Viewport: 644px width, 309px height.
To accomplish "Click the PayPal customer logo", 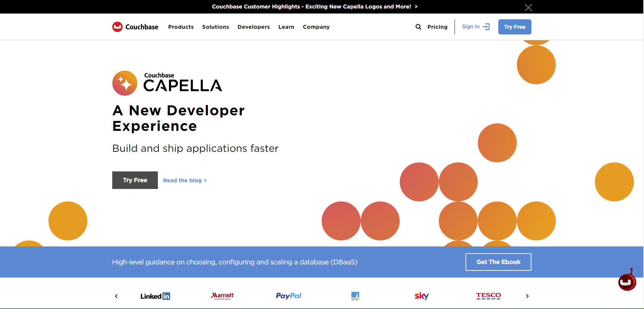I will pos(288,296).
